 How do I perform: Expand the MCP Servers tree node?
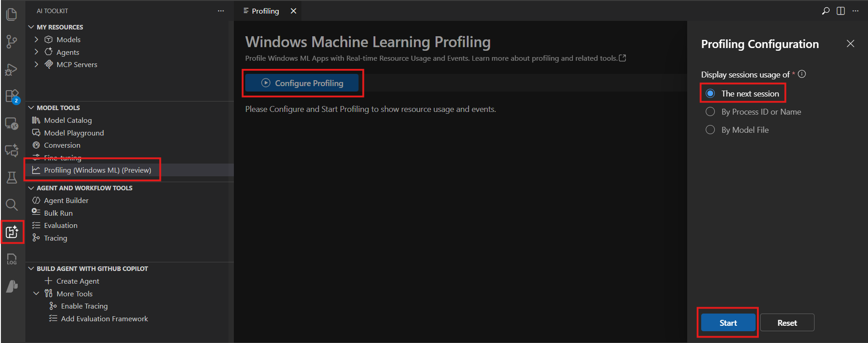pos(37,64)
